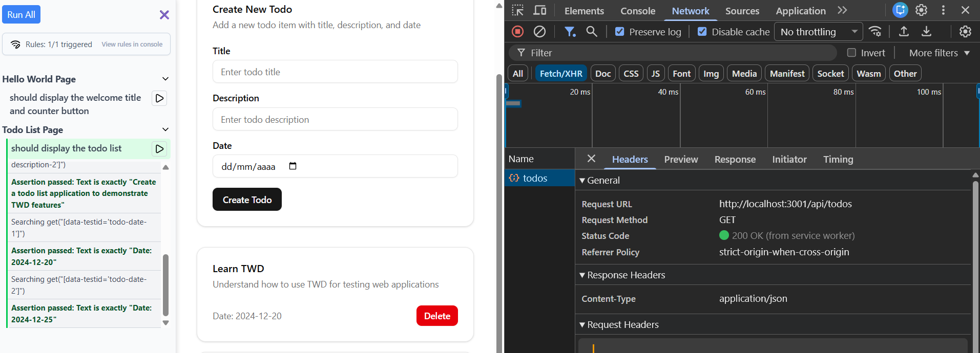980x353 pixels.
Task: Open the More filters dropdown
Action: coord(939,53)
